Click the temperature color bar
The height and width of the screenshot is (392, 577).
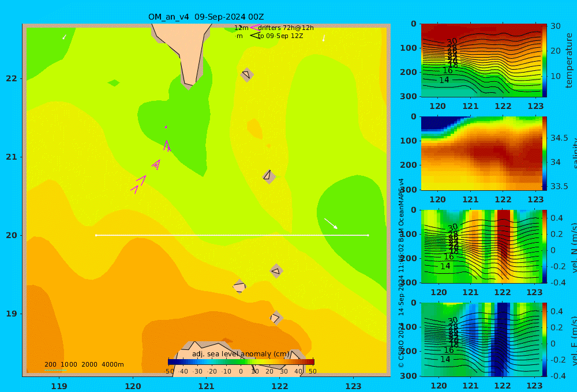point(545,61)
